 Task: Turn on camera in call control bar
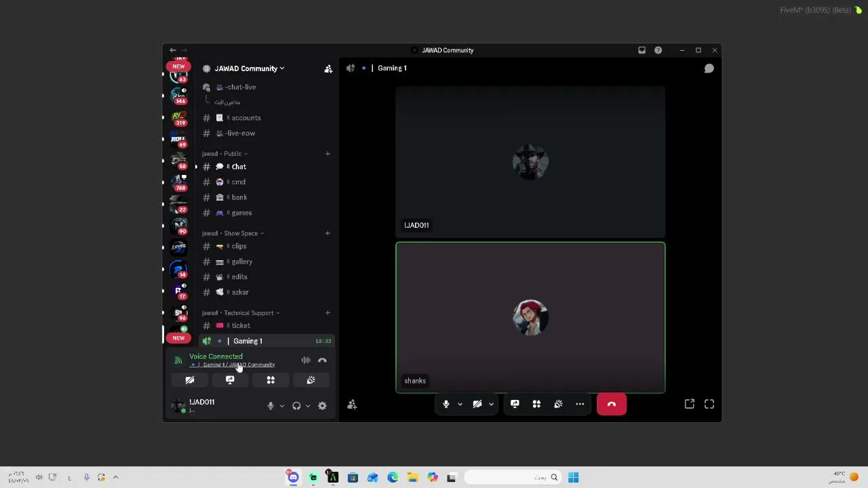(477, 404)
